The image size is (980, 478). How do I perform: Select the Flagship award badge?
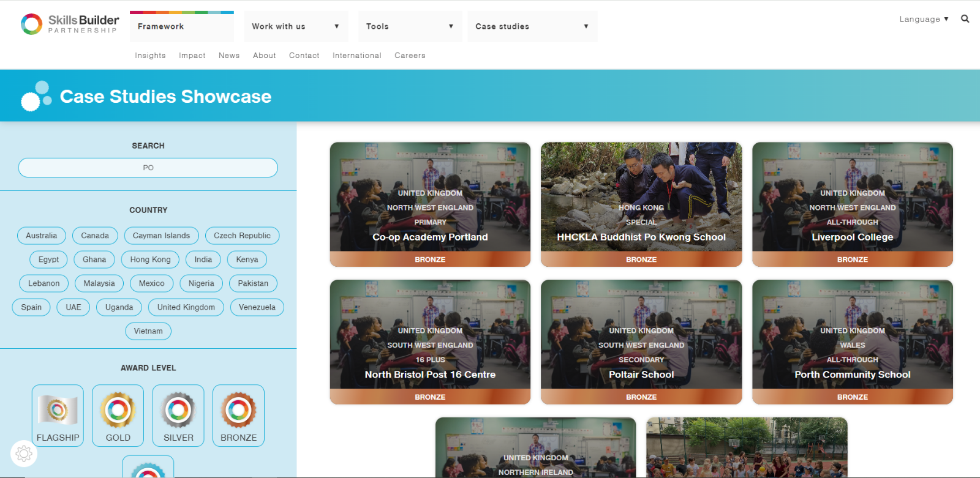tap(58, 416)
